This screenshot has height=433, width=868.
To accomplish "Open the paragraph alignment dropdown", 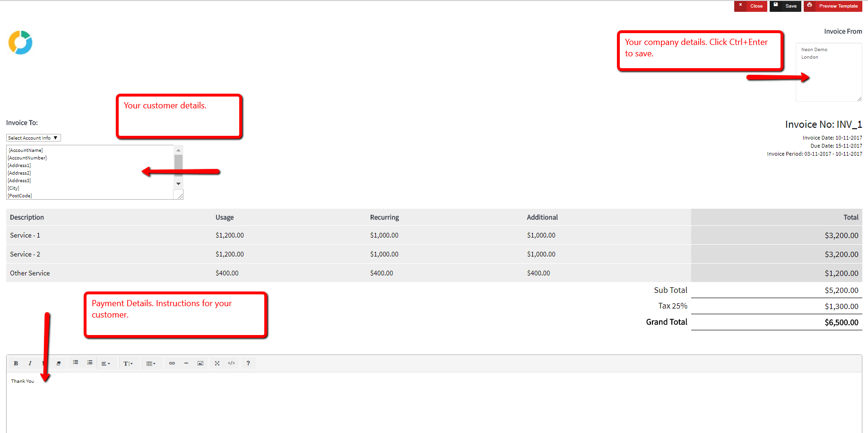I will (105, 363).
